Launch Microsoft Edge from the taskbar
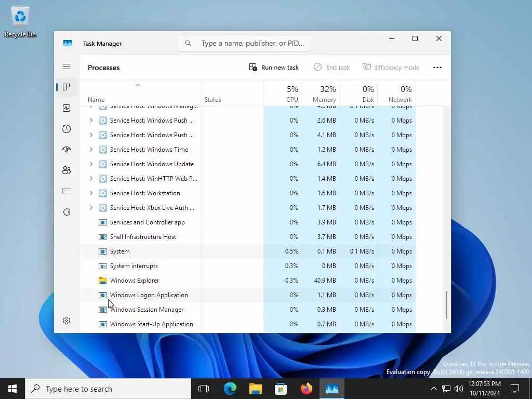 pos(230,389)
